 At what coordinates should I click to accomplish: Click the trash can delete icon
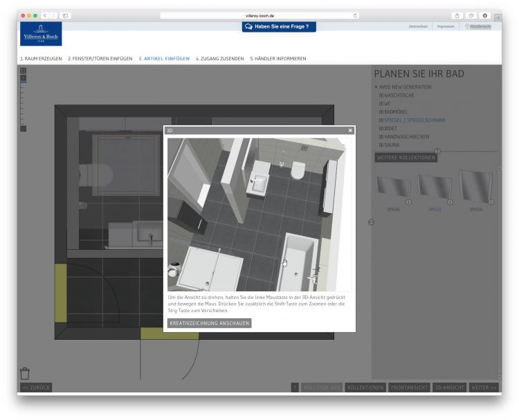[x=25, y=374]
